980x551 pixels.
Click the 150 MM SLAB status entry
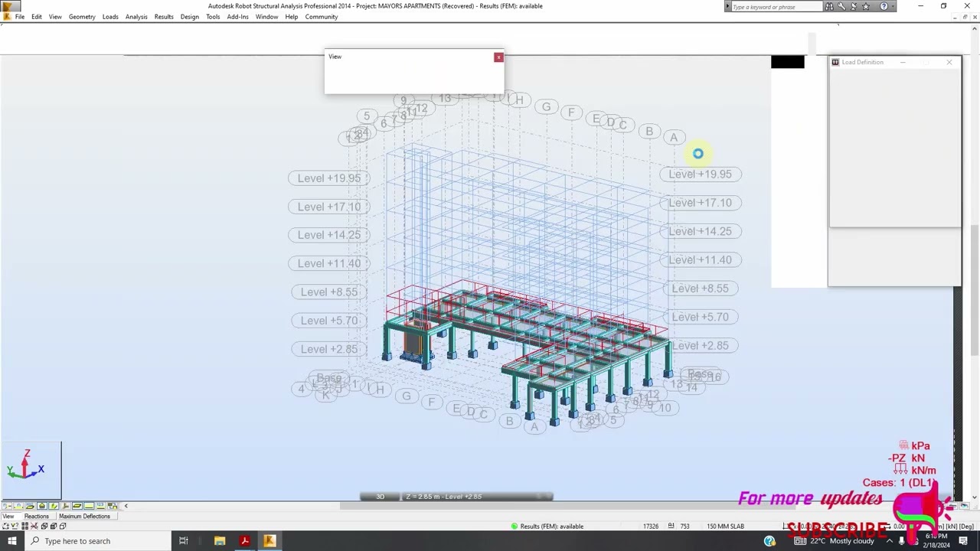click(725, 527)
